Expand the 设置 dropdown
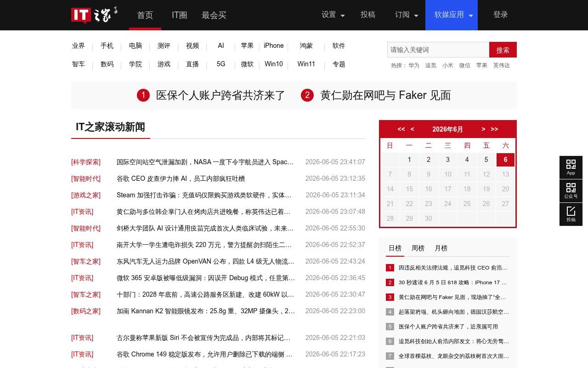This screenshot has width=588, height=368. click(x=333, y=15)
